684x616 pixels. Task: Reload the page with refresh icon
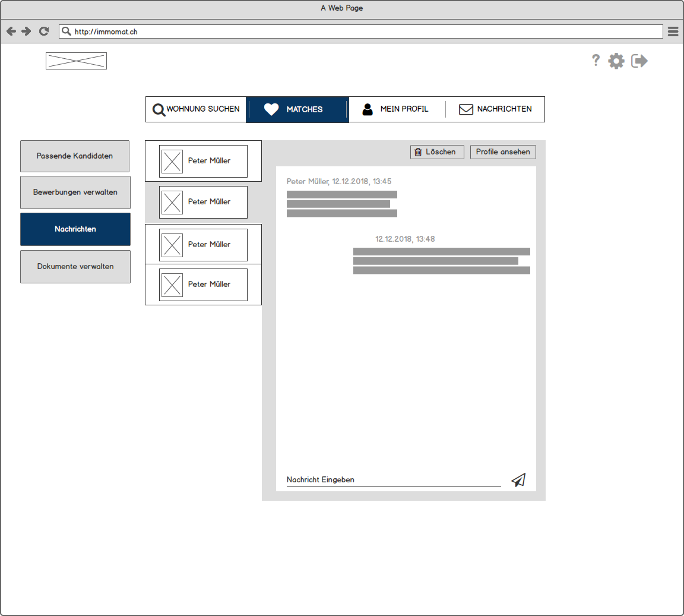point(44,31)
